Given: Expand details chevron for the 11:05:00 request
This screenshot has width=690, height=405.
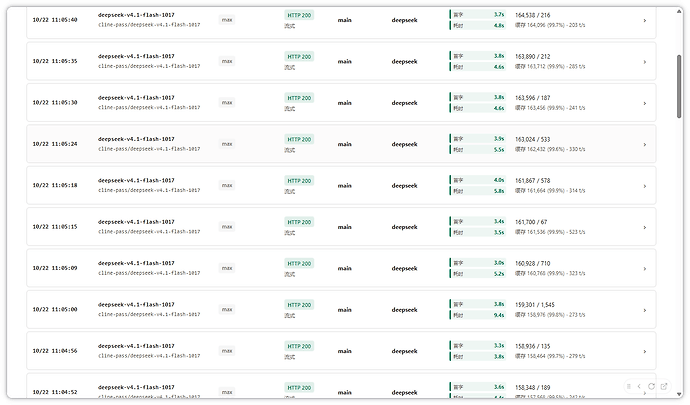Looking at the screenshot, I should point(645,310).
